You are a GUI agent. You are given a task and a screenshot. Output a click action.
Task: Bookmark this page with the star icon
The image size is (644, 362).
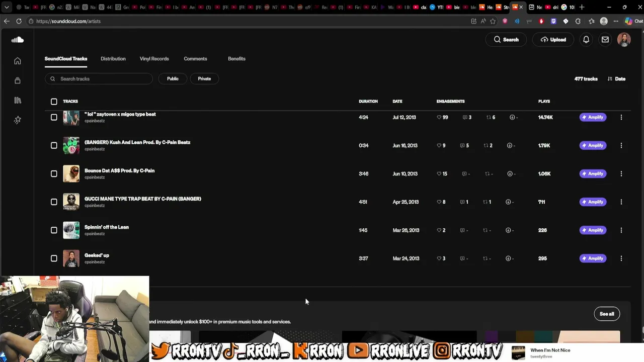point(493,21)
